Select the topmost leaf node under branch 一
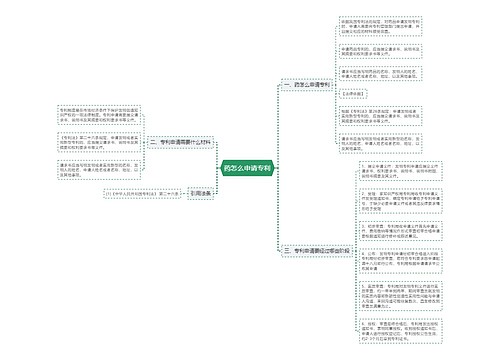This screenshot has width=500, height=360. tap(381, 26)
